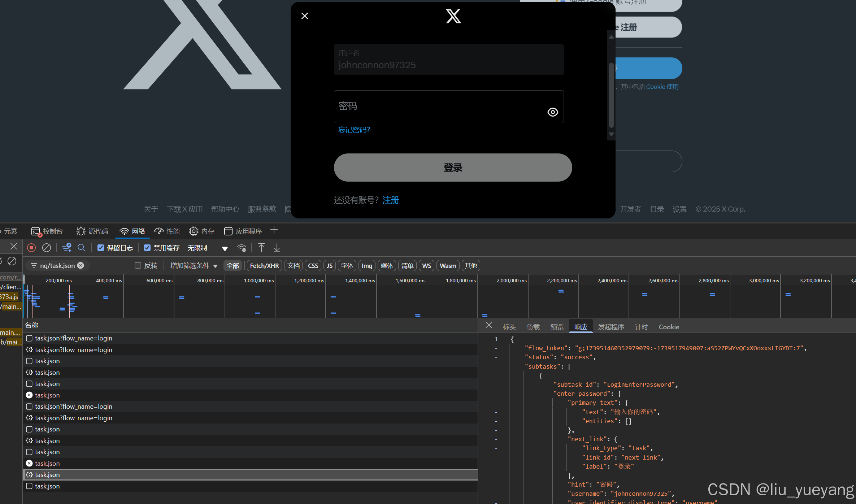Click the import HAR upload arrow

[x=261, y=248]
